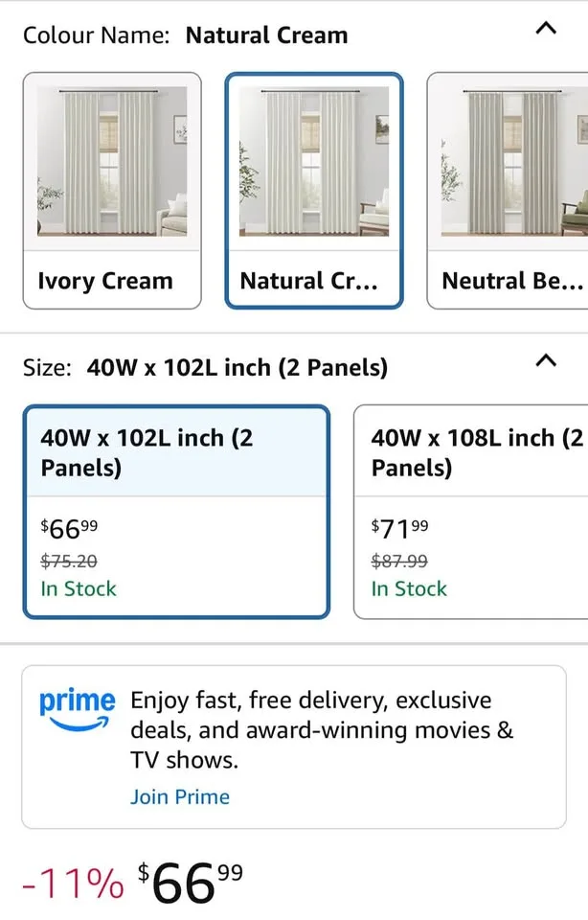Collapse the Size selection section
588x920 pixels.
tap(546, 361)
